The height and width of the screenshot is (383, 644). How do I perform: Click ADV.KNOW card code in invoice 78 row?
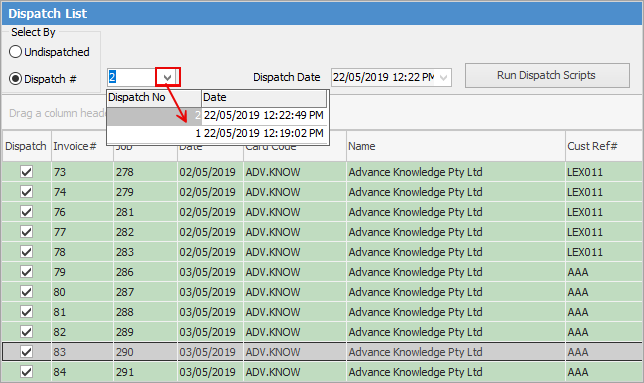tap(295, 252)
